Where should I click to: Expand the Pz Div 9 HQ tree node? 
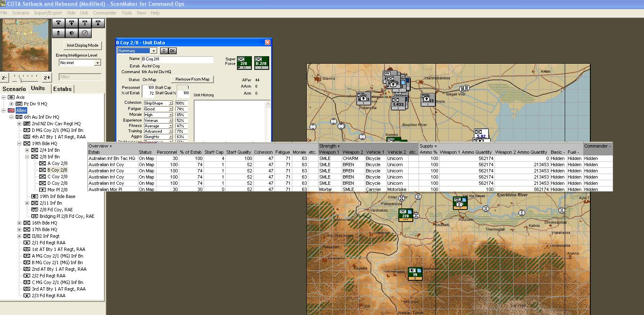point(12,104)
